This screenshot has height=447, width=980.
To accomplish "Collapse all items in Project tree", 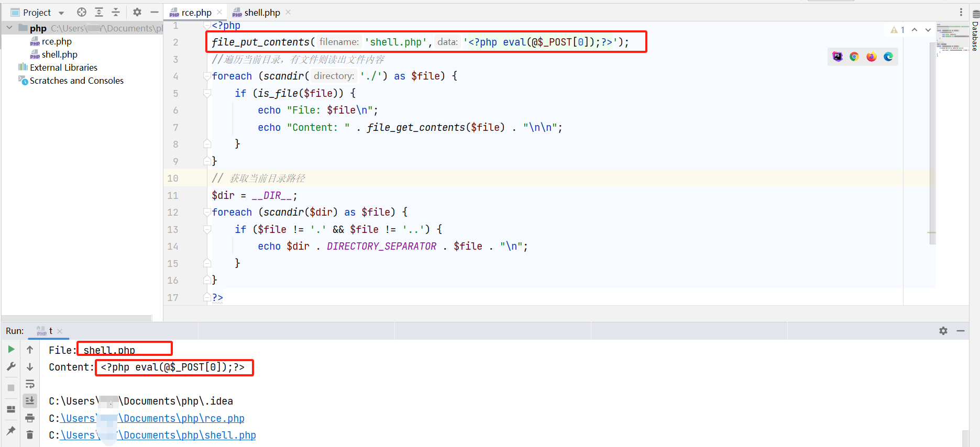I will (116, 12).
